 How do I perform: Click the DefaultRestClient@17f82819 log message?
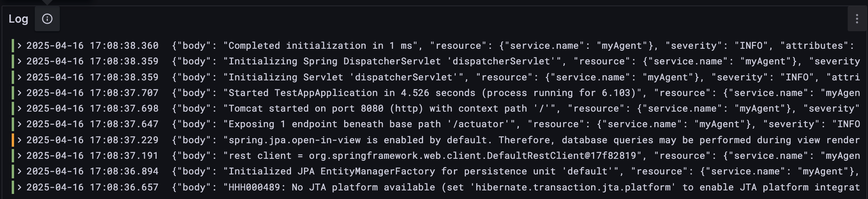click(432, 156)
